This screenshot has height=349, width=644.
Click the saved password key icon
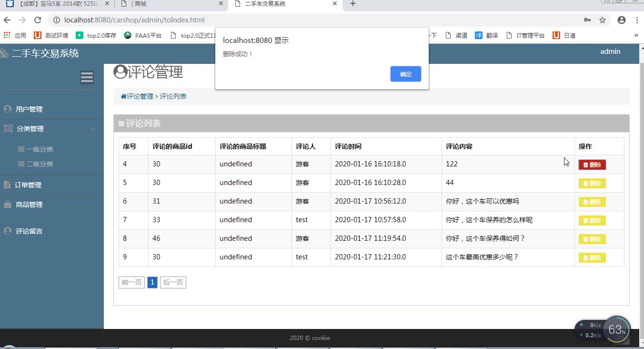tap(587, 20)
